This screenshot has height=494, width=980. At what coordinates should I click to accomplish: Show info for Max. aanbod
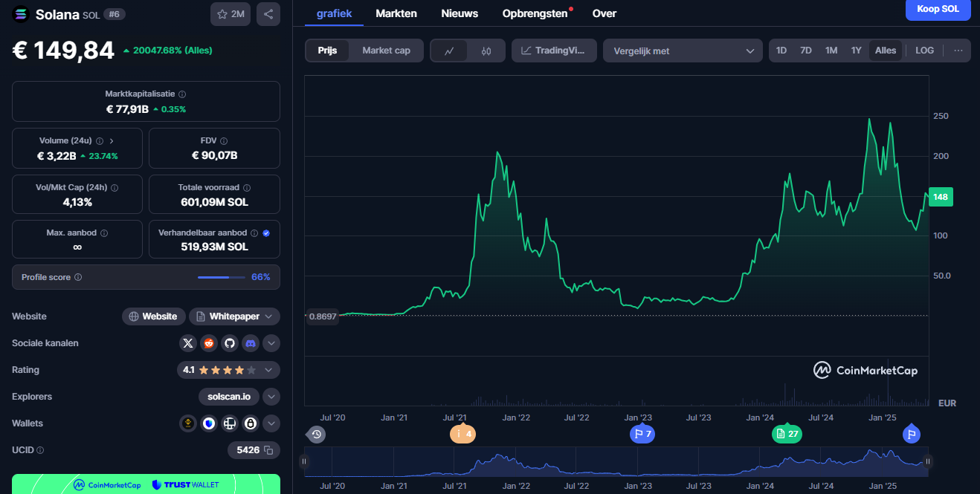104,233
